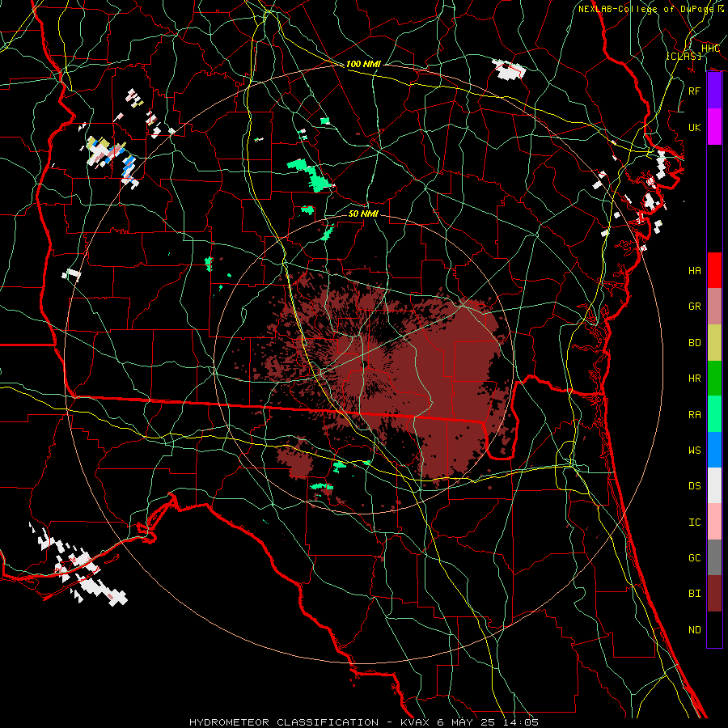Click the WS legend label
The width and height of the screenshot is (728, 728).
coord(695,451)
